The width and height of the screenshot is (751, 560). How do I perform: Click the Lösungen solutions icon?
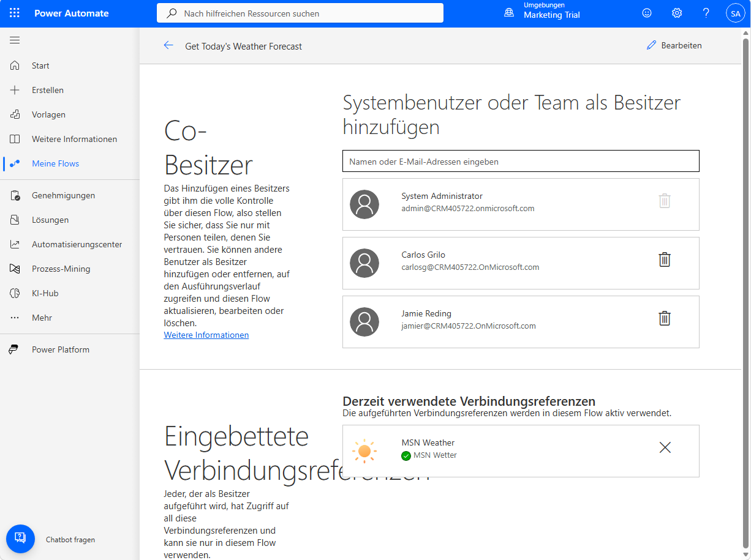click(15, 220)
